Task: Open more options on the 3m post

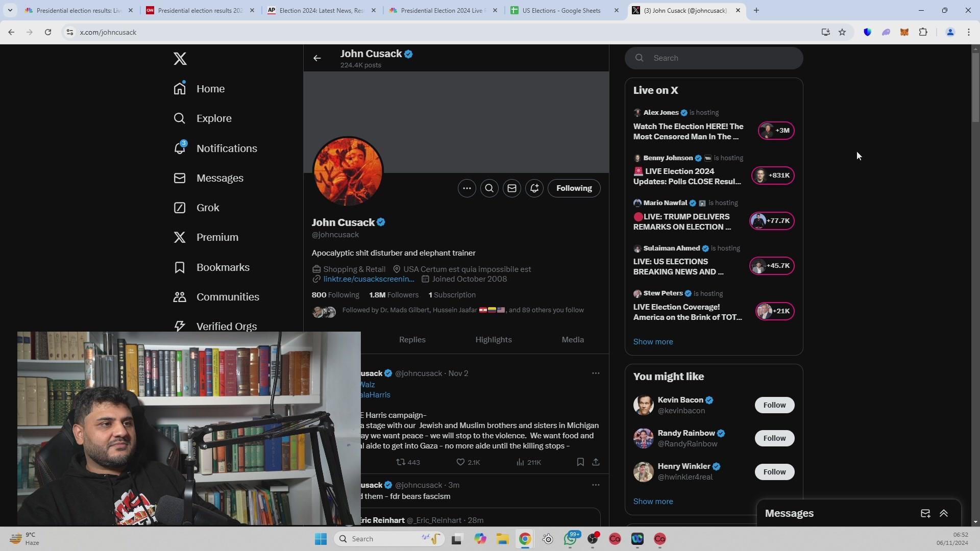Action: 596,485
